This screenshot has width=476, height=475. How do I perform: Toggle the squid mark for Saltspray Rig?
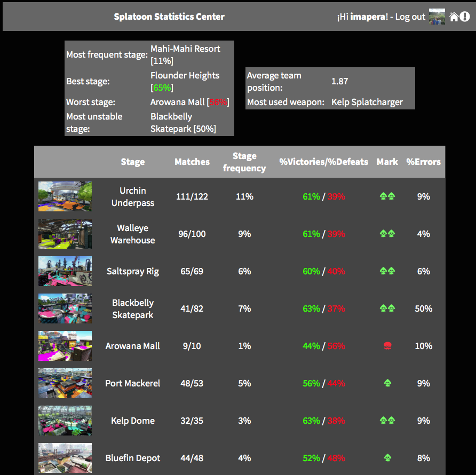click(x=387, y=271)
